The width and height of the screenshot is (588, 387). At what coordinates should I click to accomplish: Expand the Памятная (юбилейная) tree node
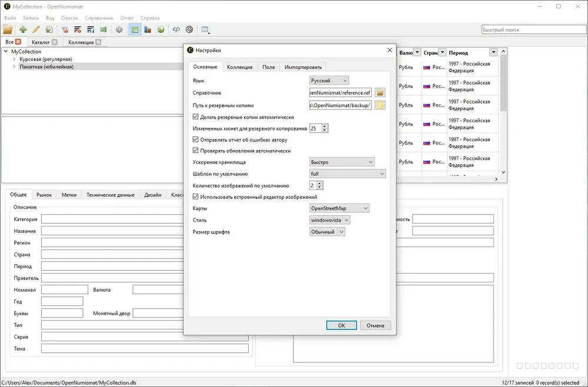click(14, 66)
